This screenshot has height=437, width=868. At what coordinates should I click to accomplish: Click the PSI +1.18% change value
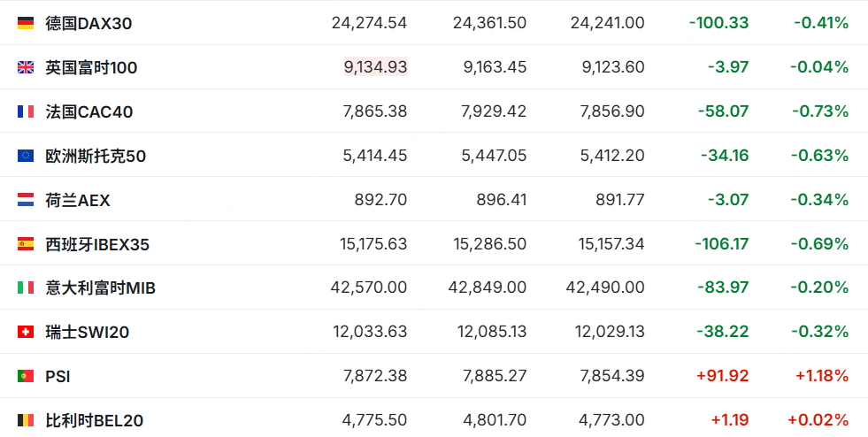click(x=822, y=376)
